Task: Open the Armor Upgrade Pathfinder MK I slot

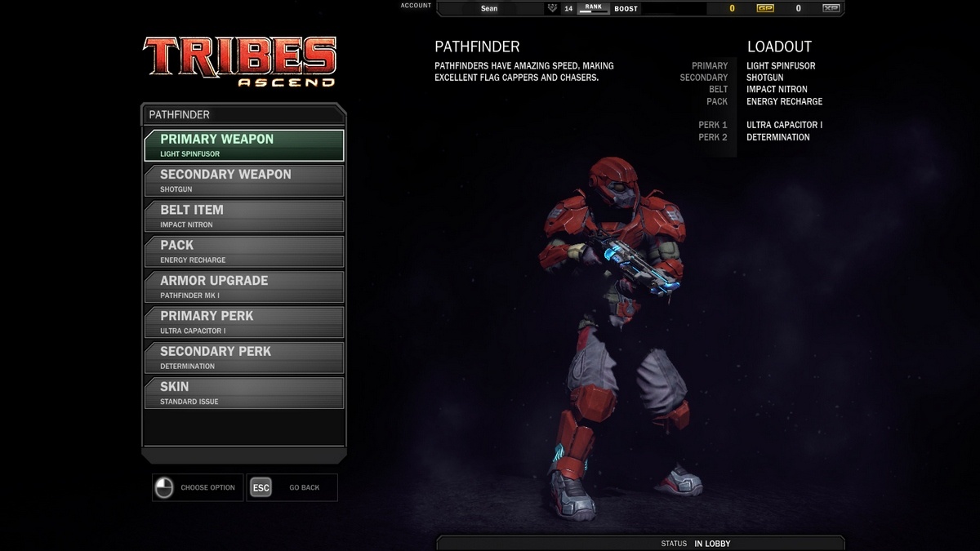Action: pos(244,287)
